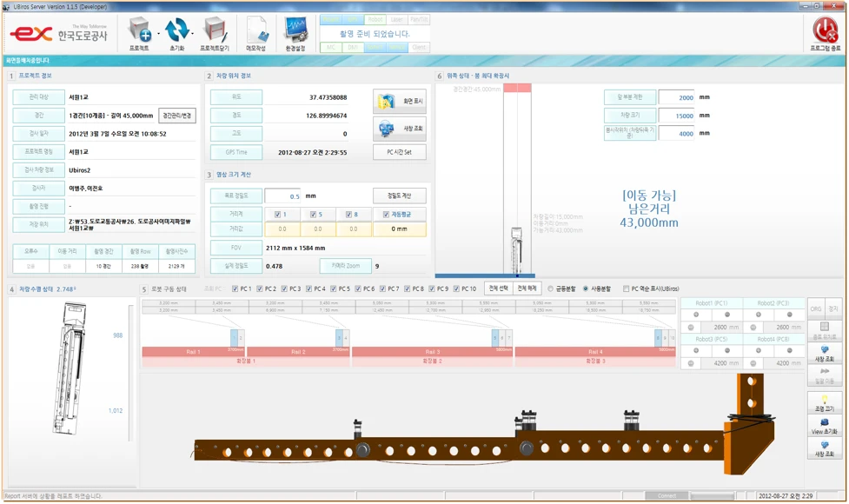Click round icon left of Robot4 4200 mm
Viewport: 849px width, 504px height.
(753, 363)
